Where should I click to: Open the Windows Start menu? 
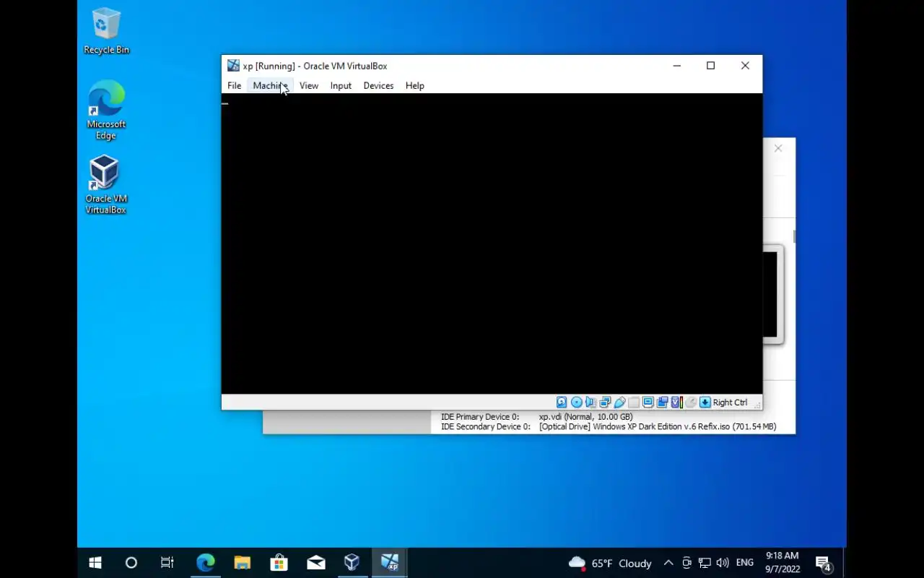point(95,563)
